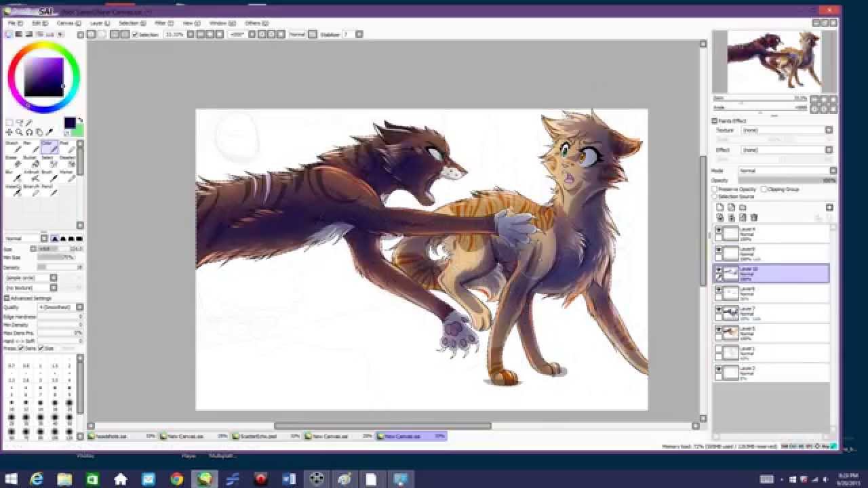Image resolution: width=868 pixels, height=488 pixels.
Task: Toggle pressure Dens checkbox
Action: (21, 348)
